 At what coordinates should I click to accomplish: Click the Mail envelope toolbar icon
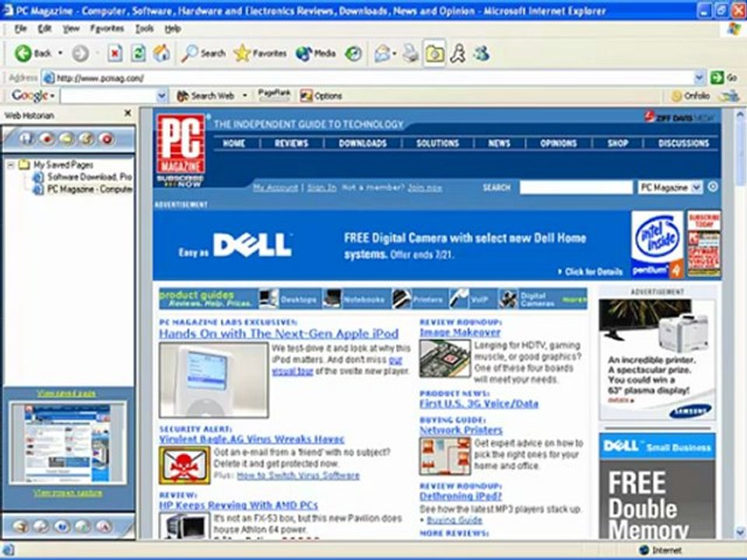(x=382, y=54)
